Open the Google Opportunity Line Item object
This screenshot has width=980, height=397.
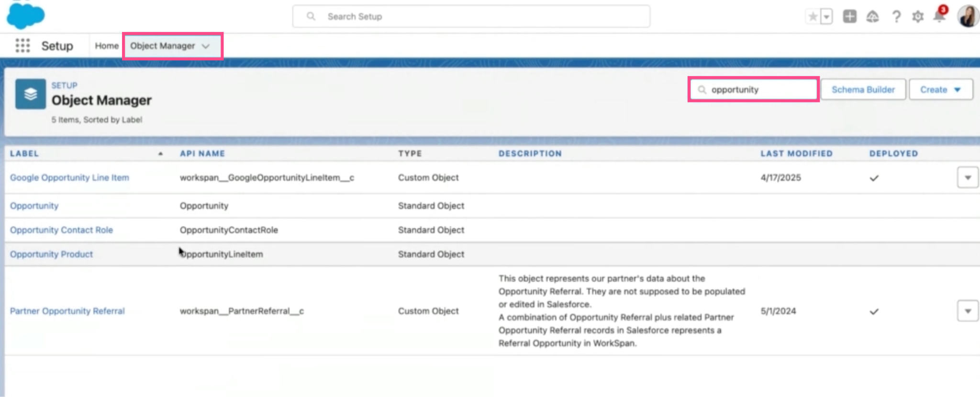(x=69, y=177)
